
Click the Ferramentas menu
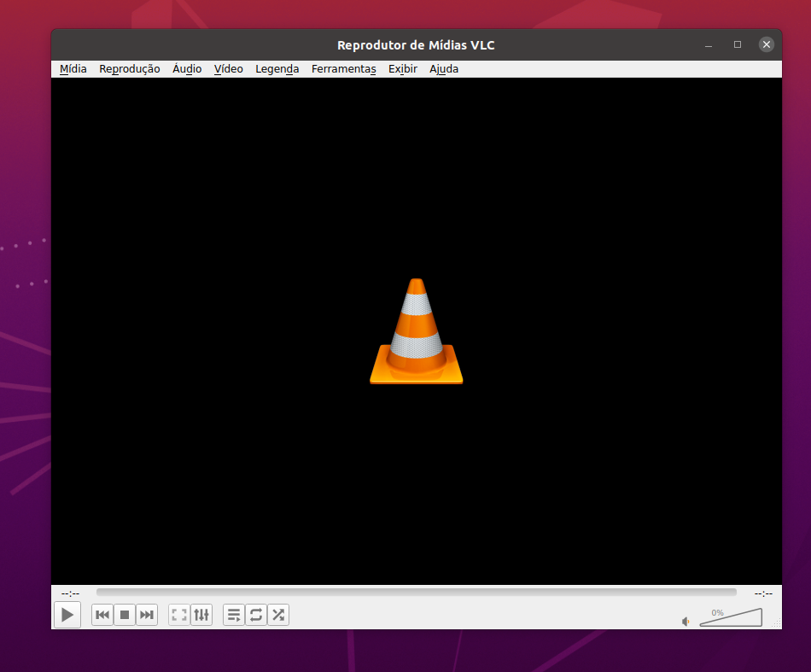(x=343, y=69)
